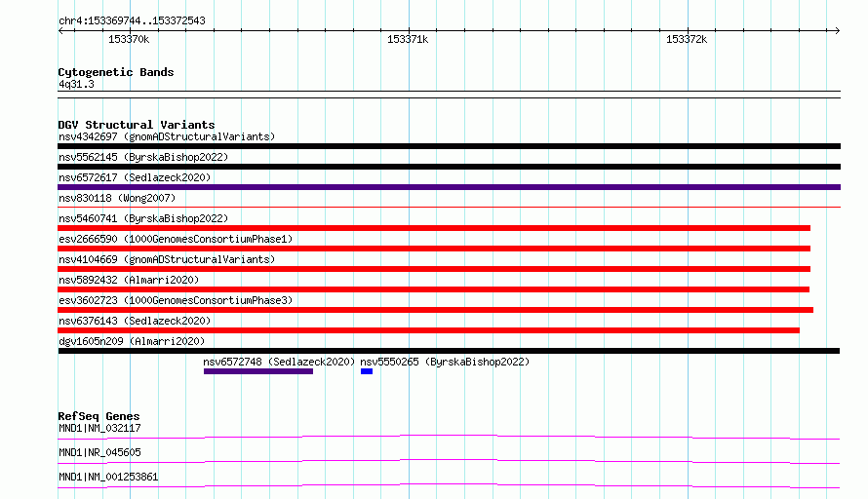Click the red bar of nsv6376143
Screen dimensions: 868x499
[428, 330]
